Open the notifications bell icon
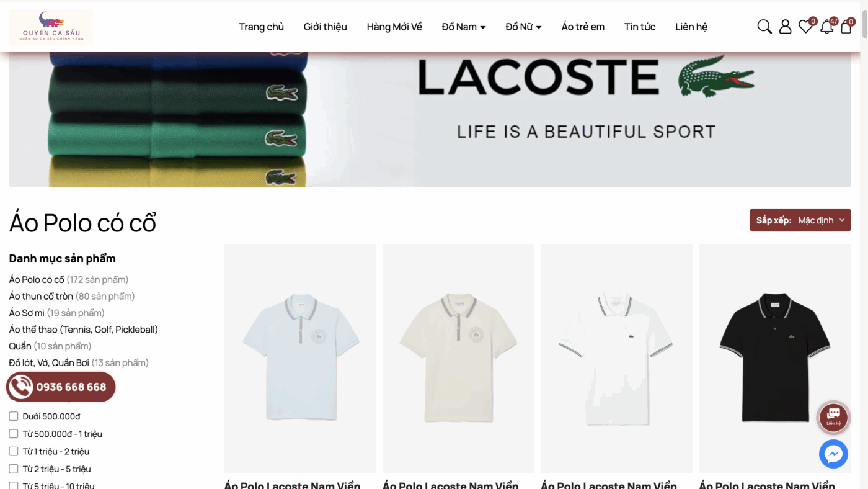 (826, 27)
